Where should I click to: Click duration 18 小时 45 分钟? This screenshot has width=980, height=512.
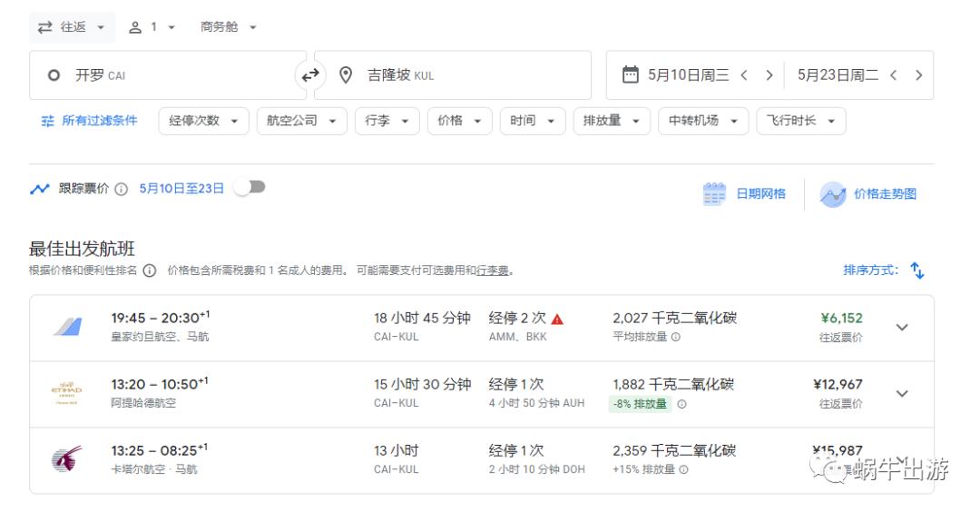coord(423,319)
